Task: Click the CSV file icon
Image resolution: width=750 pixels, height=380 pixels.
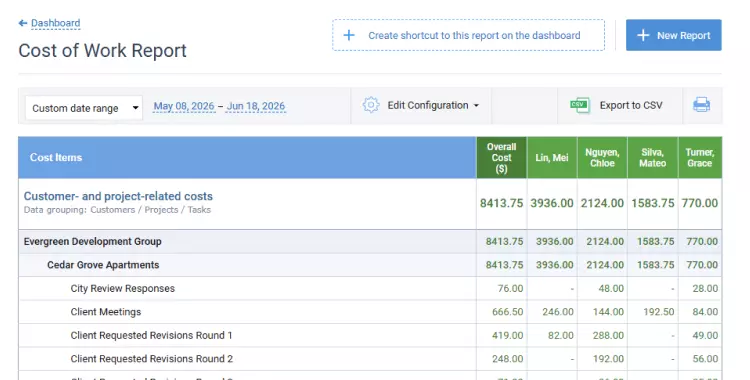Action: [x=580, y=105]
